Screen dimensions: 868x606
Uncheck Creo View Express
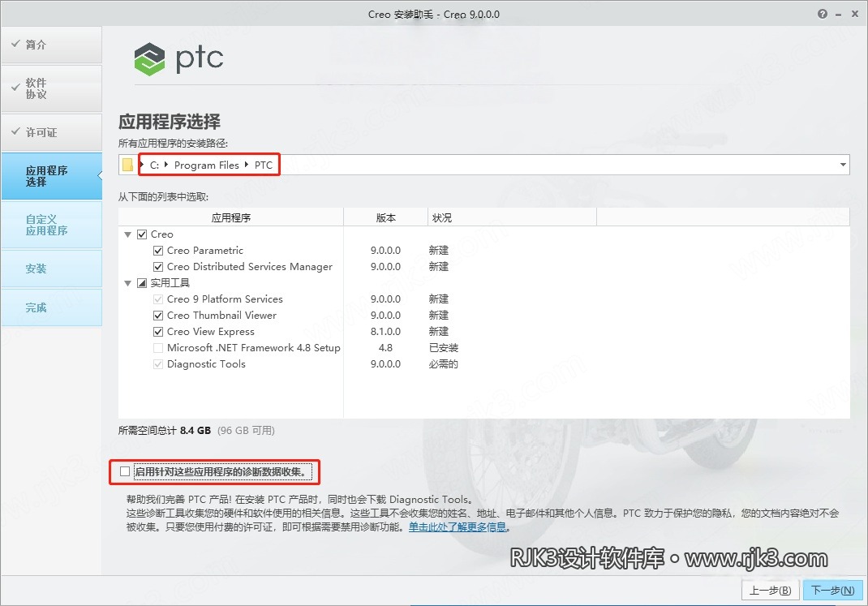point(158,332)
